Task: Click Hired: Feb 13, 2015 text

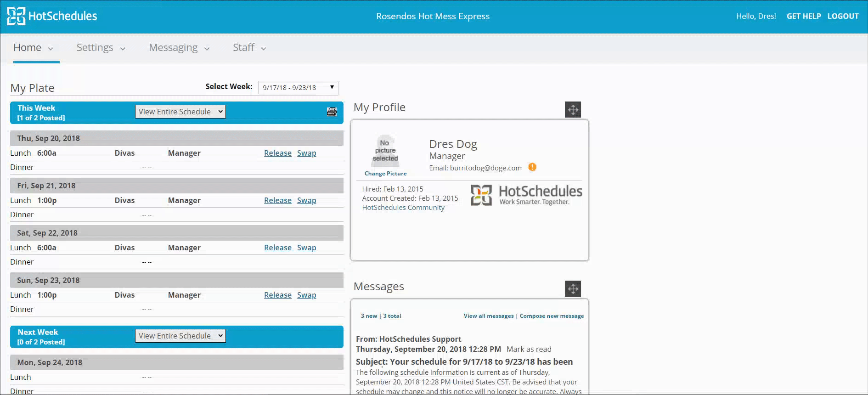Action: pyautogui.click(x=393, y=189)
